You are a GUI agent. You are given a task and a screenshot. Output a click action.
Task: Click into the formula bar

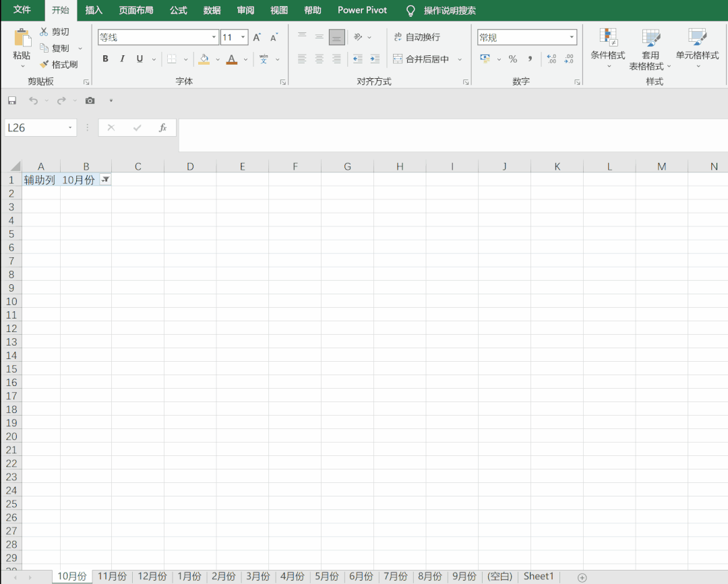click(453, 135)
